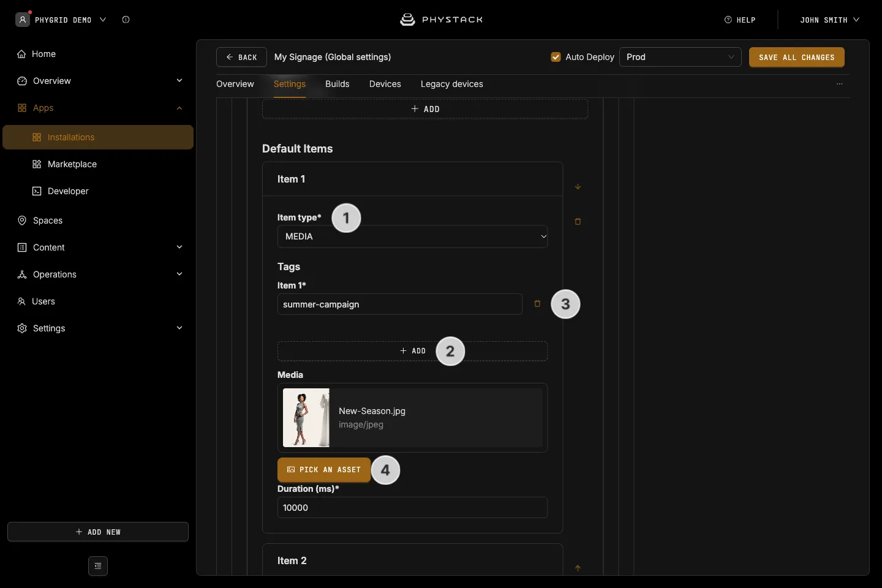Open the Settings tab

290,84
